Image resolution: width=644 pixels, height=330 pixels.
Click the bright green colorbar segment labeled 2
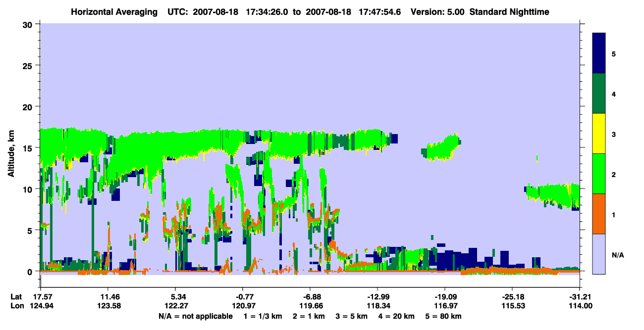click(x=599, y=174)
